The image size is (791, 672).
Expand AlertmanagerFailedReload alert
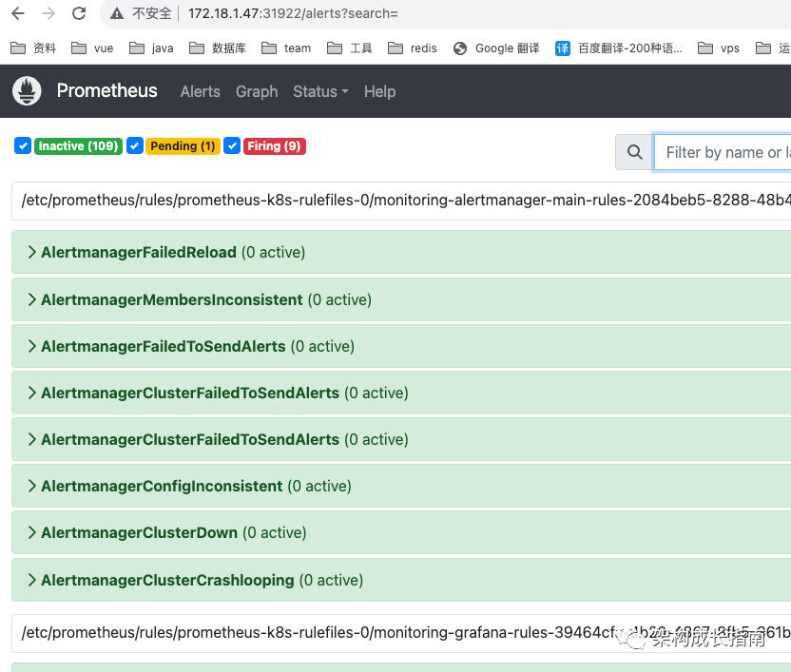tap(401, 252)
